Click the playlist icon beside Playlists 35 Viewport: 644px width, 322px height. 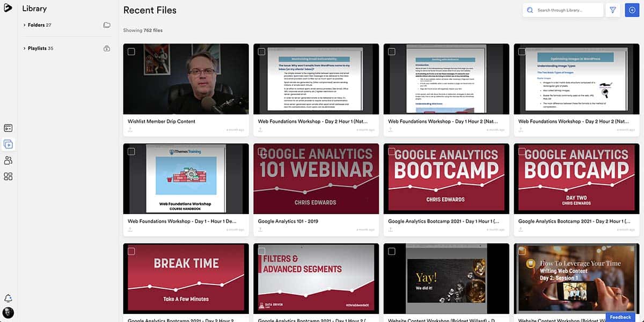[107, 48]
